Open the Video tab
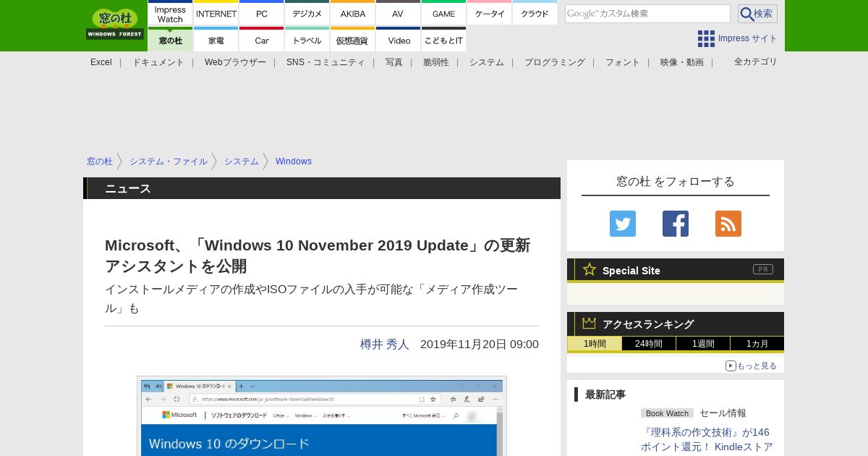The width and height of the screenshot is (868, 456). pos(398,40)
